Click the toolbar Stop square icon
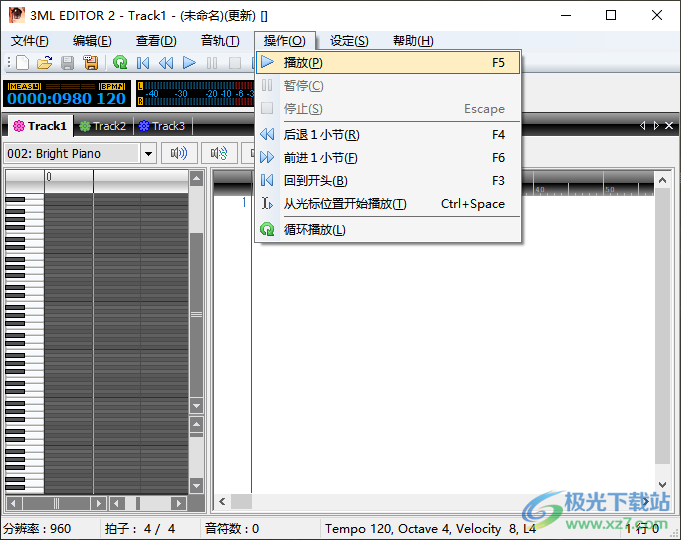The width and height of the screenshot is (681, 540). pyautogui.click(x=235, y=63)
